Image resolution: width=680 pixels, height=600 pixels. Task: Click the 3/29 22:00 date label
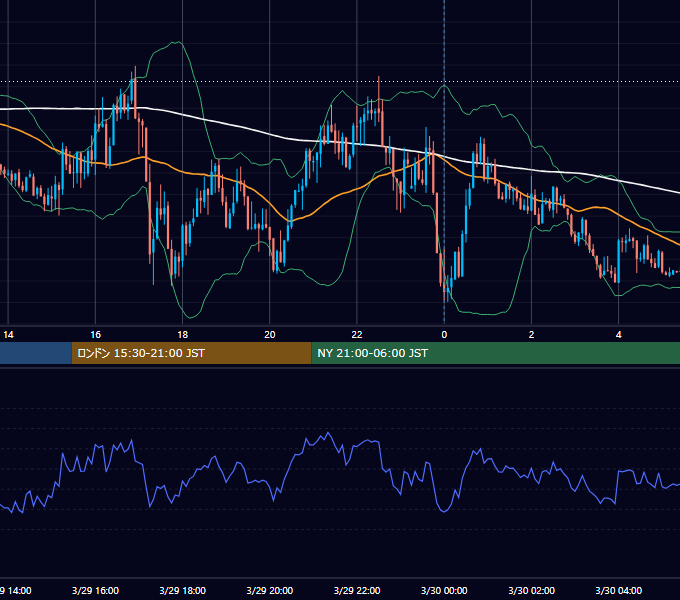357,590
